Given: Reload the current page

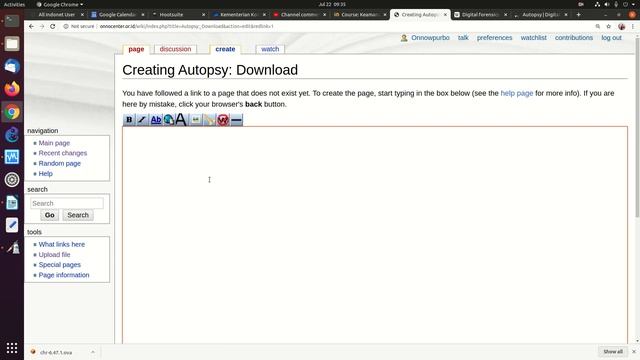Looking at the screenshot, I should [x=53, y=26].
